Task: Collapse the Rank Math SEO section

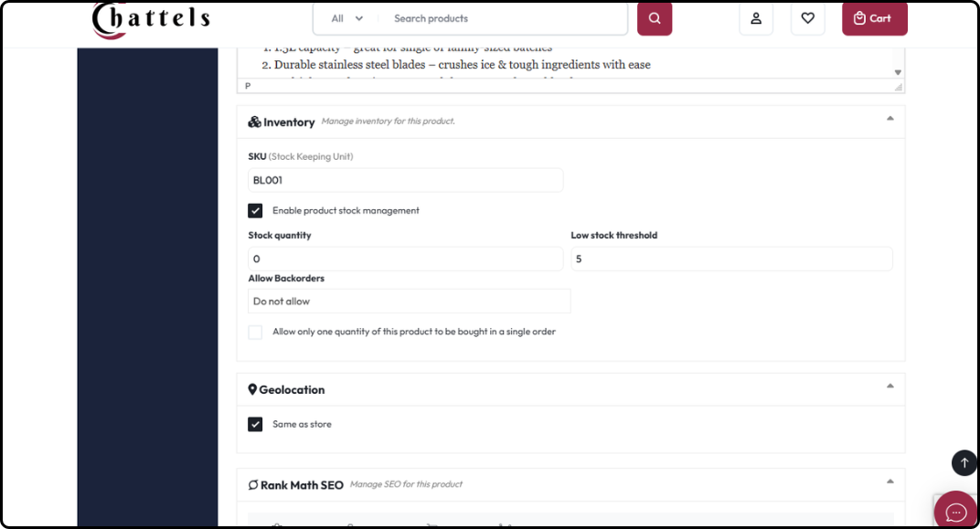Action: tap(890, 481)
